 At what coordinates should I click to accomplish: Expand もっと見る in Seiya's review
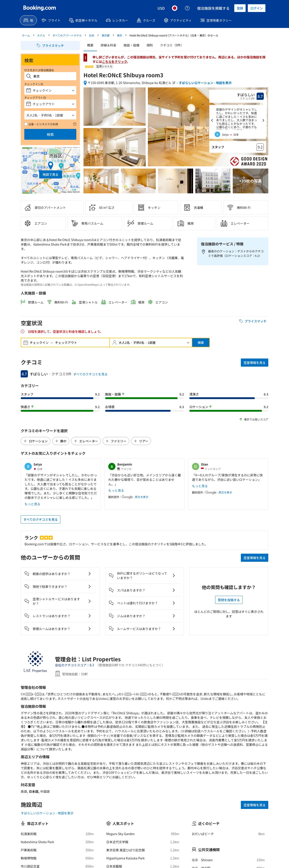tap(32, 504)
